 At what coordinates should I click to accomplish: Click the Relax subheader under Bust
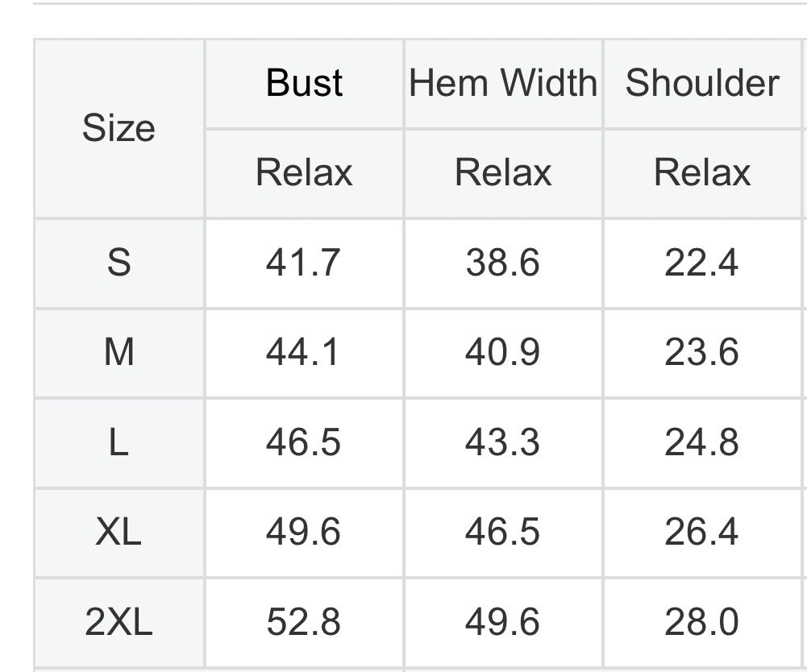coord(304,172)
